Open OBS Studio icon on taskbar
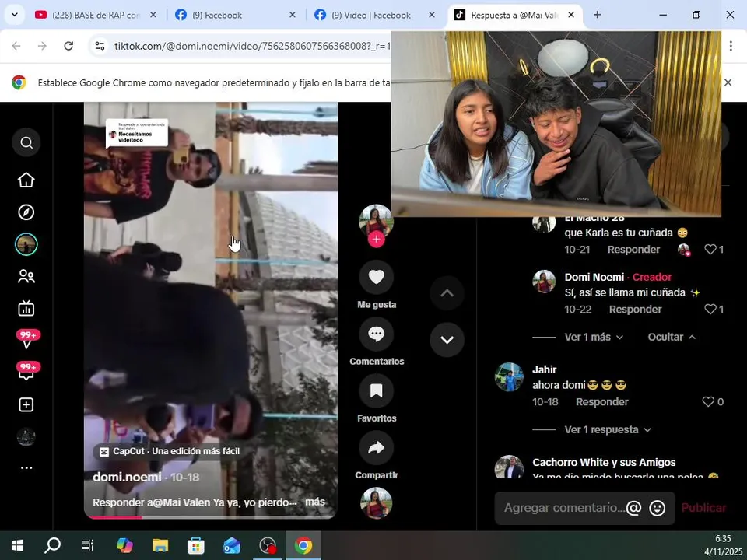The image size is (747, 560). (268, 545)
